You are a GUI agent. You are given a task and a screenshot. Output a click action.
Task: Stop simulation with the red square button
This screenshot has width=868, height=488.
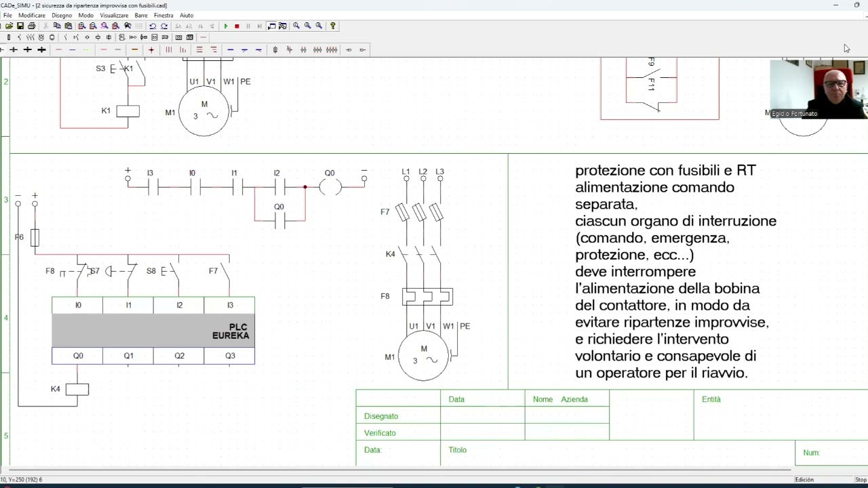click(x=237, y=26)
